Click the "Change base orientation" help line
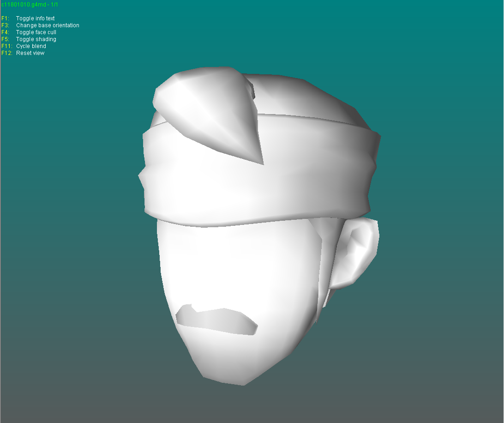This screenshot has width=504, height=423. (x=40, y=25)
